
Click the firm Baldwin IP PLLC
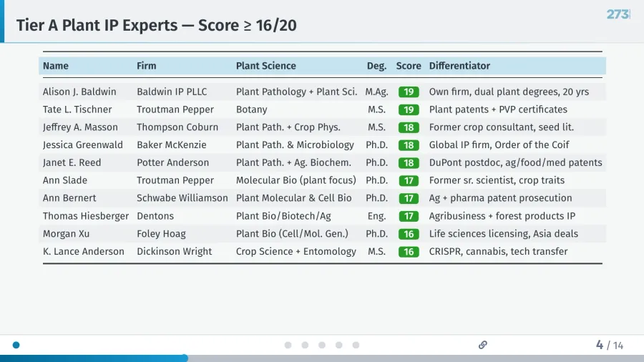[172, 92]
